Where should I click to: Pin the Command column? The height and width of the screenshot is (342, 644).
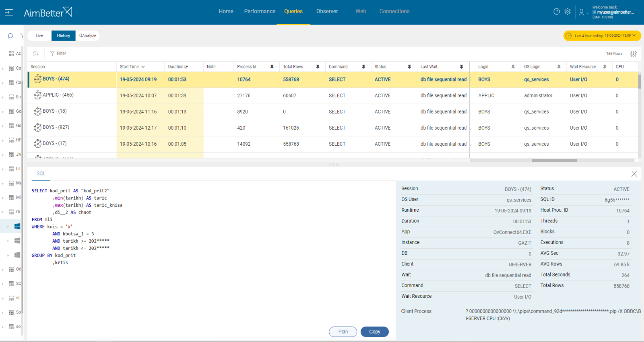[x=363, y=67]
